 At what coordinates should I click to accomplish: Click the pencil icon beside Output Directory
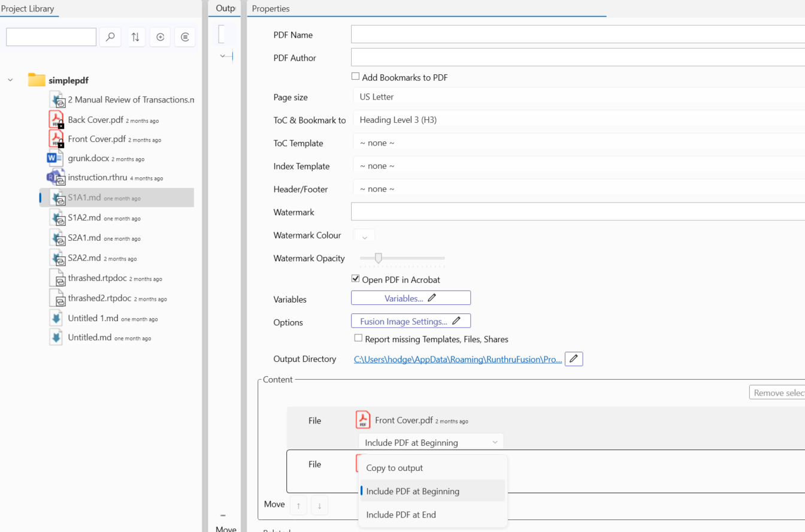click(574, 359)
